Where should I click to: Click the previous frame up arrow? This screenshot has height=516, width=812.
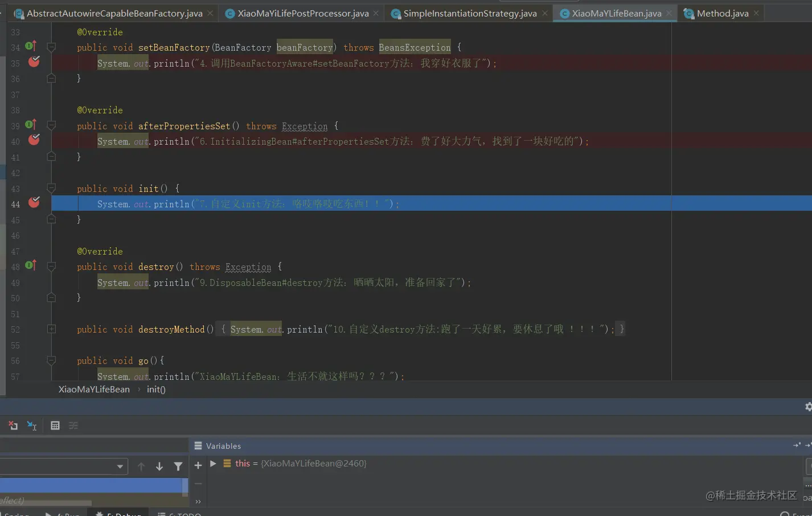141,466
